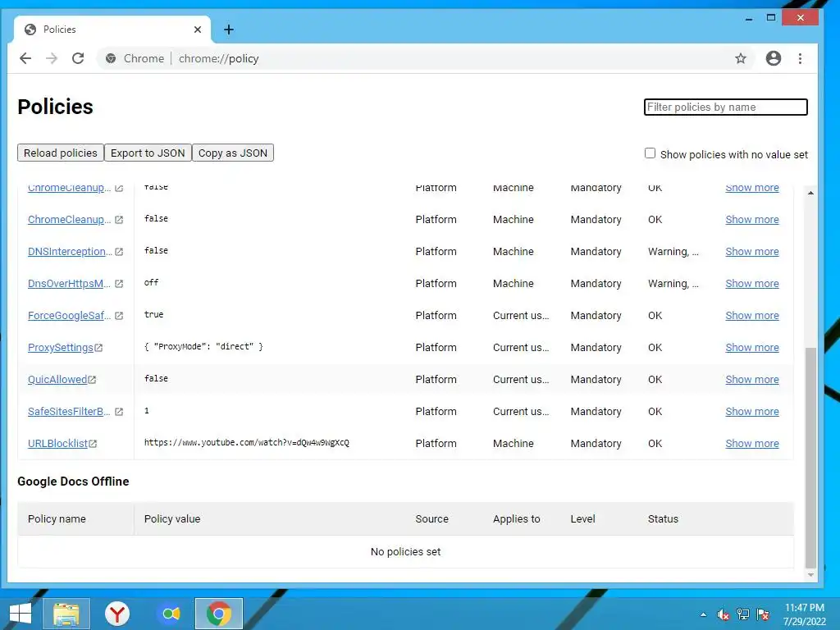
Task: Open external docs icon beside ProxySettings policy
Action: (x=98, y=348)
